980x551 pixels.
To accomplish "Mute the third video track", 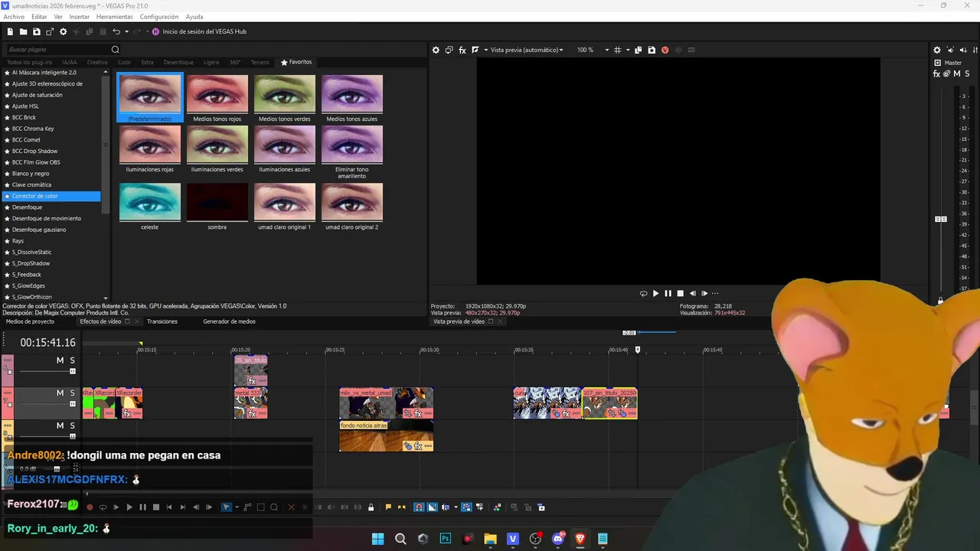I will 60,425.
